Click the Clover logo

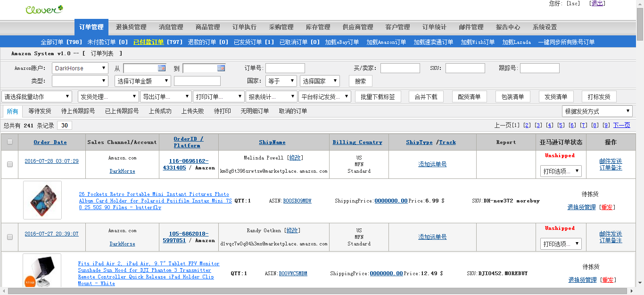[44, 9]
